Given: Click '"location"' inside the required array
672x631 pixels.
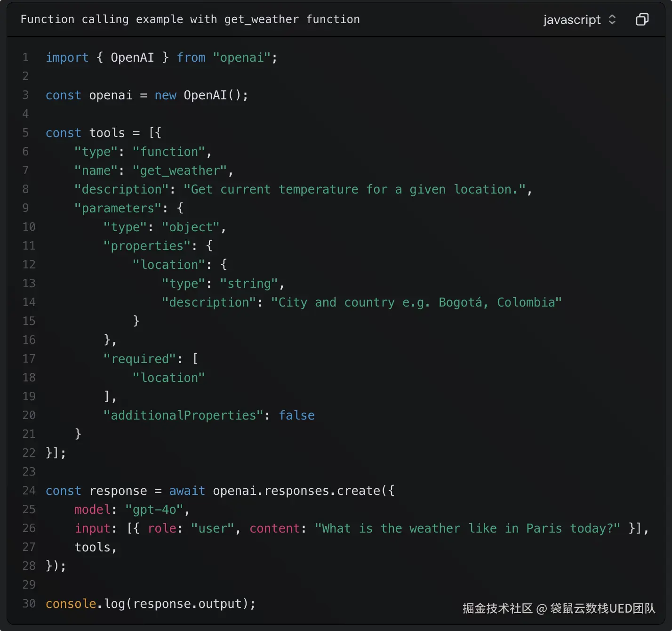Looking at the screenshot, I should click(x=169, y=378).
